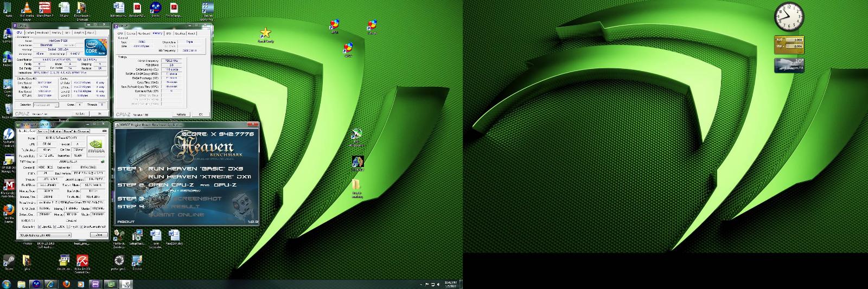Switch to CPU tab in right CPU-Z window

pos(120,33)
